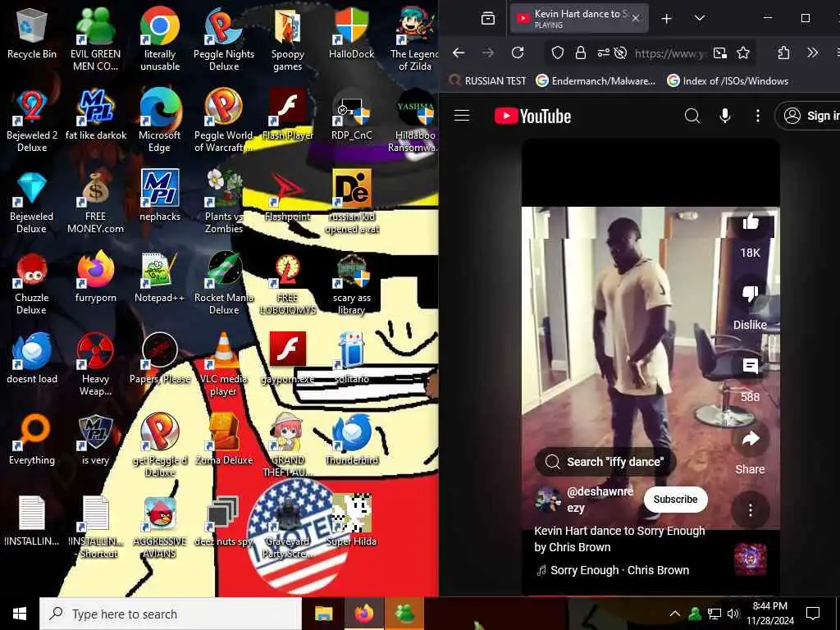The image size is (840, 630).
Task: Show hidden system tray icons
Action: point(675,614)
